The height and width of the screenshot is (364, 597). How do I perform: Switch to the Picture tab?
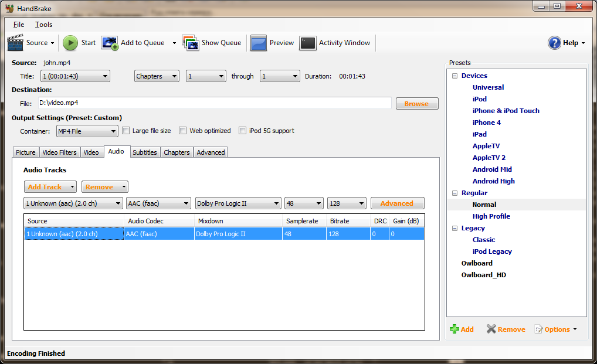pos(25,152)
